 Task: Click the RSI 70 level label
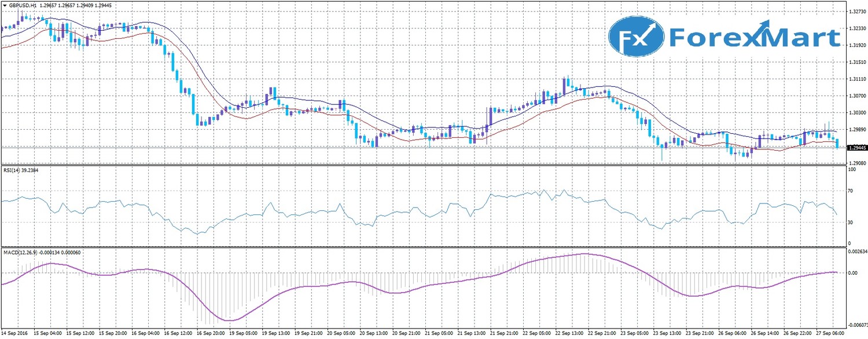pyautogui.click(x=850, y=191)
